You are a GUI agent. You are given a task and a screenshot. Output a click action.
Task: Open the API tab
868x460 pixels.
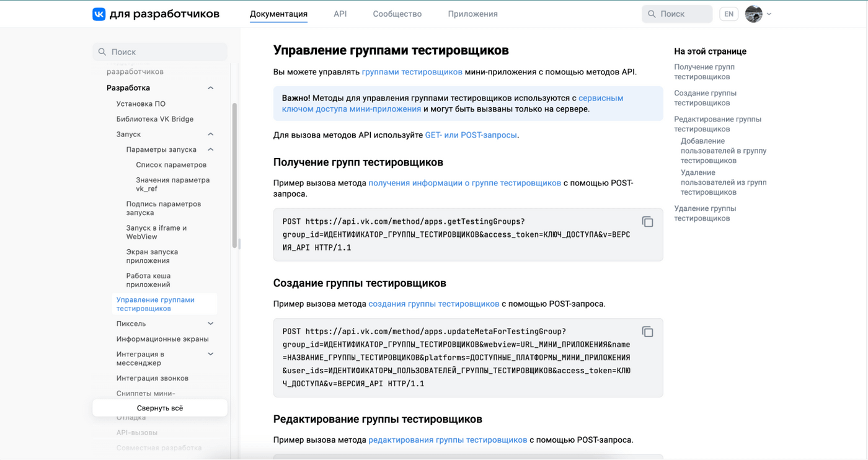340,14
